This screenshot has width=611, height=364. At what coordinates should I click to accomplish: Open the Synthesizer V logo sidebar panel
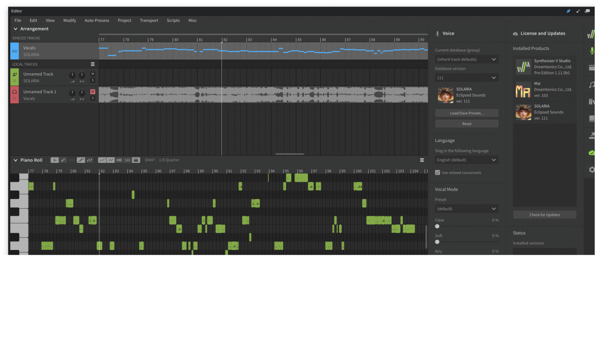(592, 34)
